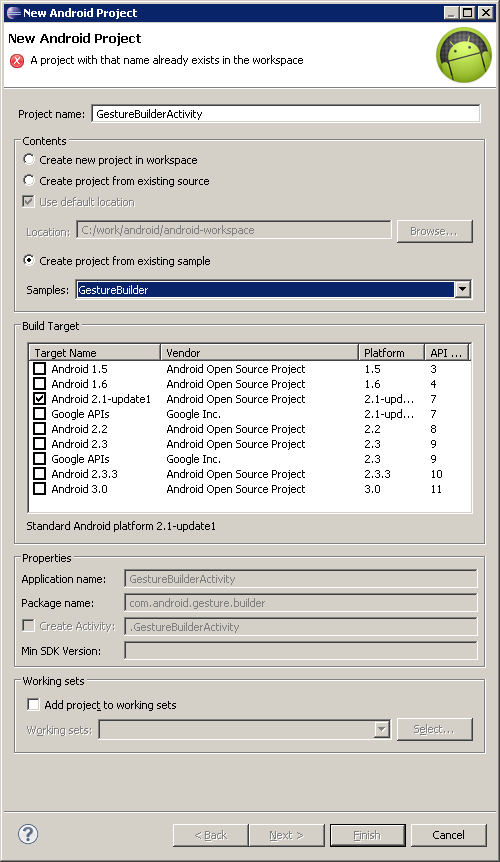This screenshot has width=500, height=862.
Task: Uncheck the Android 2.1-update1 target
Action: click(40, 399)
